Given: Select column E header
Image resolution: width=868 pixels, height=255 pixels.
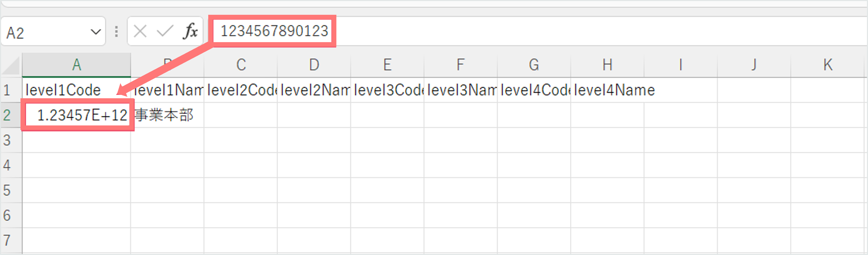Looking at the screenshot, I should click(387, 65).
